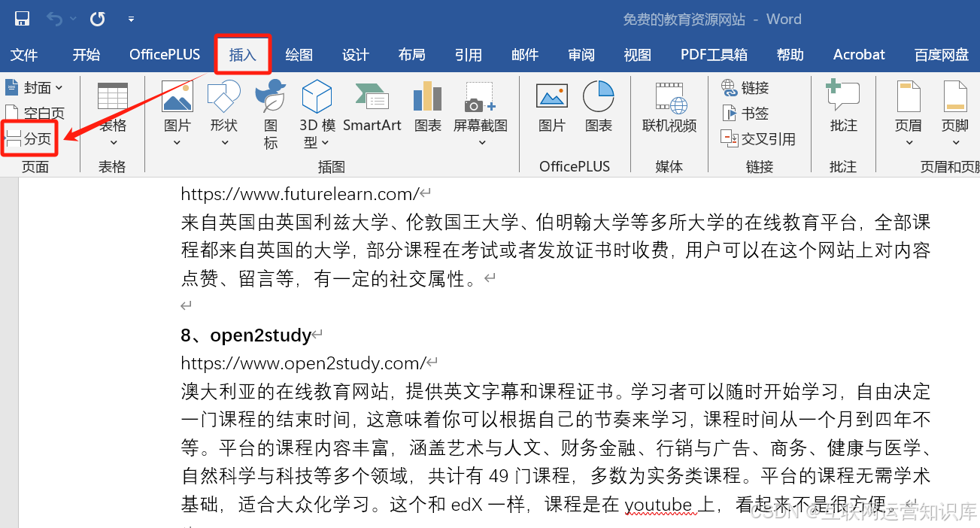Expand the 形状 dropdown chevron
The height and width of the screenshot is (528, 980).
point(224,142)
